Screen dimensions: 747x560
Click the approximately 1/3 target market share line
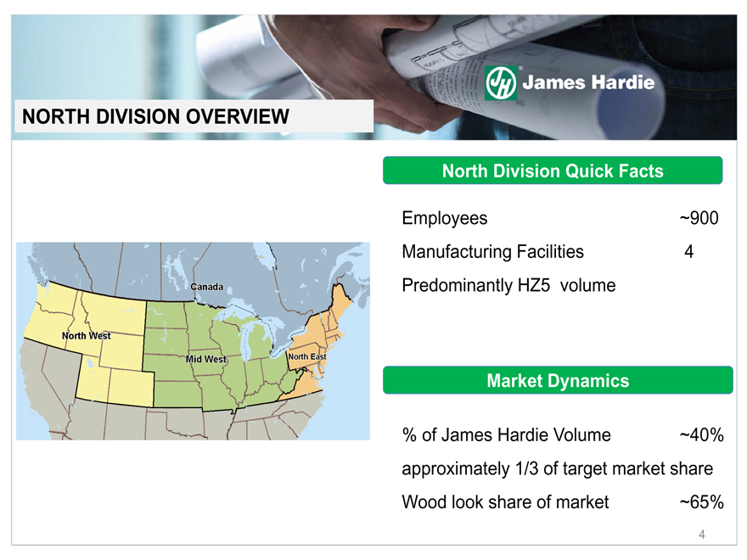[x=557, y=468]
